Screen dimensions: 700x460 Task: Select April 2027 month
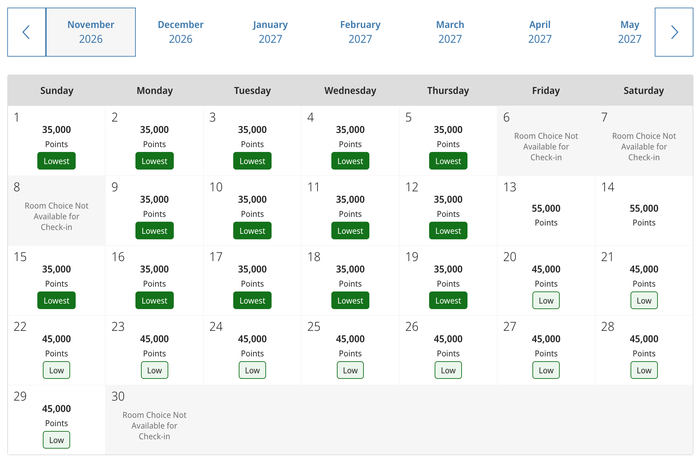click(x=540, y=32)
